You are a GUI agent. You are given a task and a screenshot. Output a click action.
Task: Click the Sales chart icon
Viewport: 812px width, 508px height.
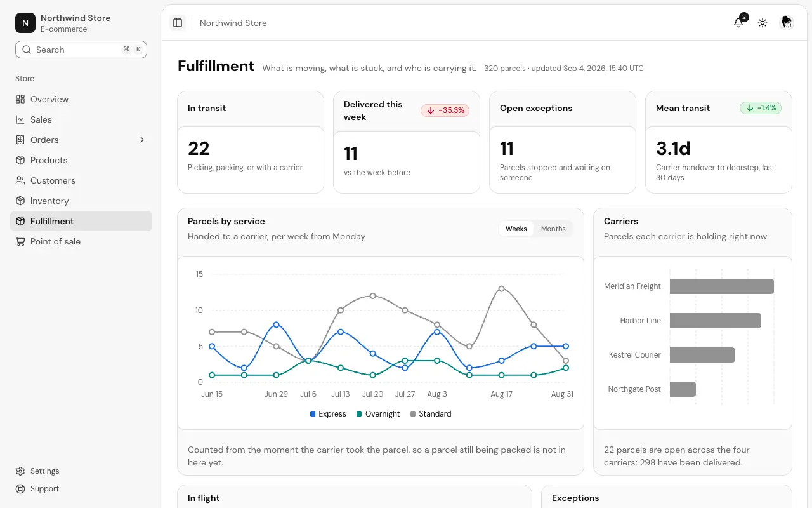(x=20, y=119)
